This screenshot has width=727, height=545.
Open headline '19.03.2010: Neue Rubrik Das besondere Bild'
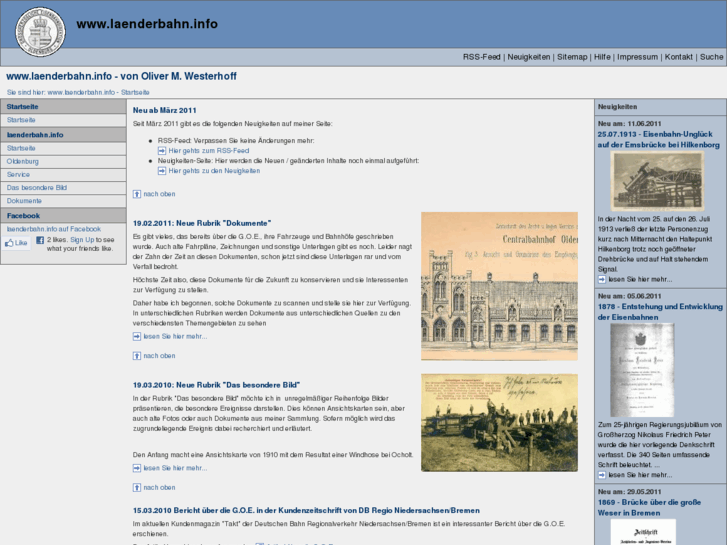tap(216, 385)
